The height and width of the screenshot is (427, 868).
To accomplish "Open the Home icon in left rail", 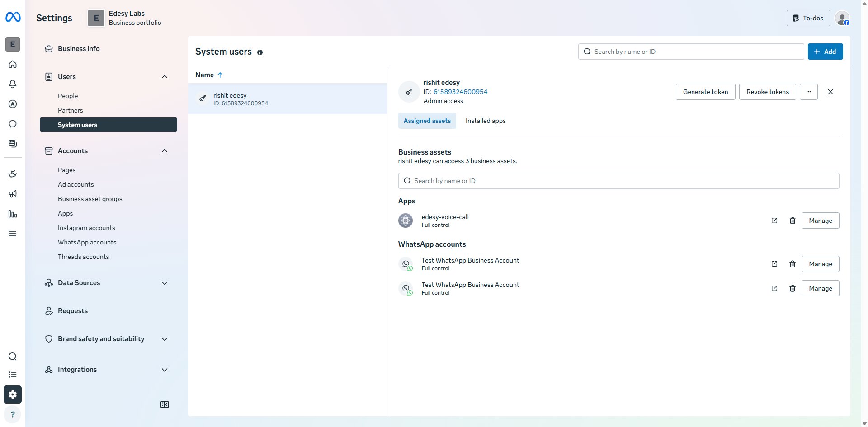I will 13,64.
